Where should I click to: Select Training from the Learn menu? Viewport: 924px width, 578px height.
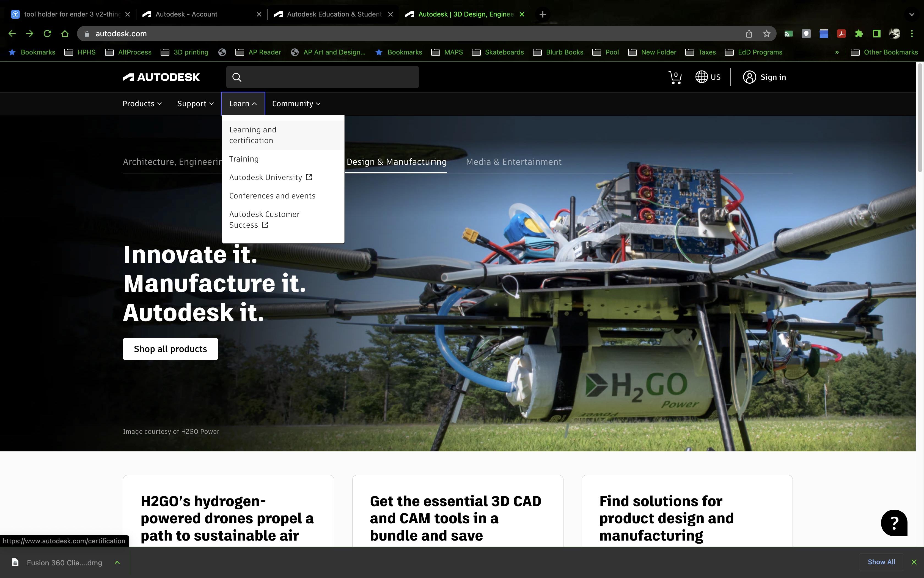(x=244, y=159)
